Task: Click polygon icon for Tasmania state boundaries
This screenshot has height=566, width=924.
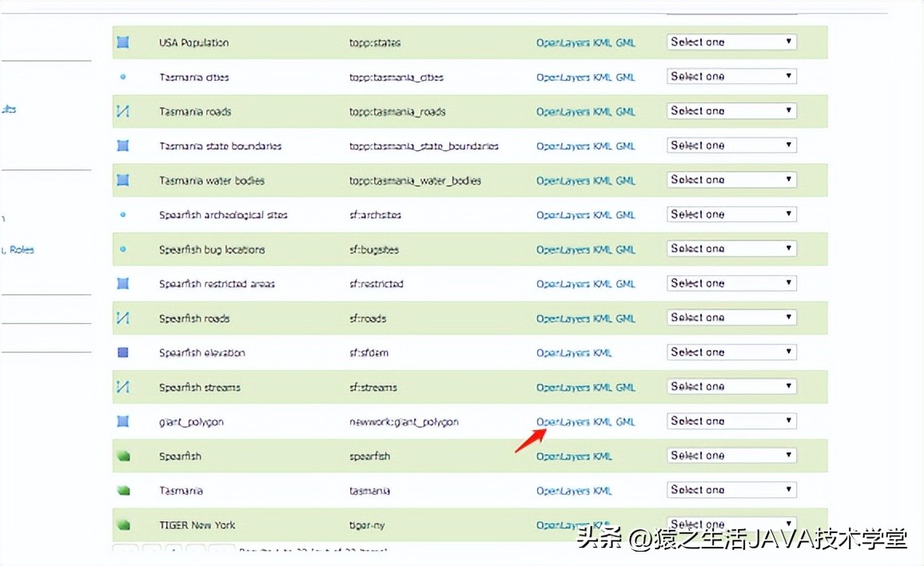Action: pyautogui.click(x=122, y=145)
